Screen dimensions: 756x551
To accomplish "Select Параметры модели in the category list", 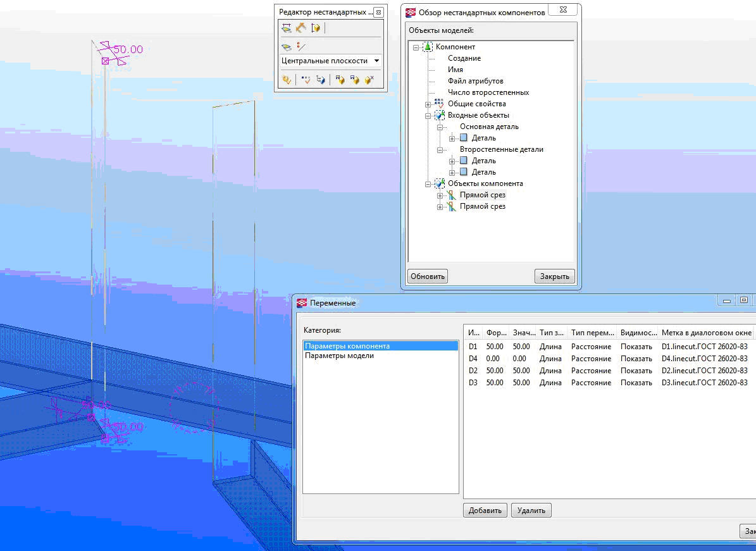I will tap(339, 356).
